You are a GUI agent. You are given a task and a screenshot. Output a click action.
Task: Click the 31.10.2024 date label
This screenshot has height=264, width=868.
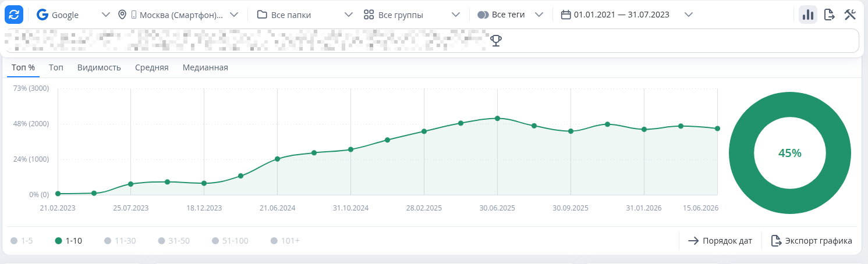click(x=350, y=208)
